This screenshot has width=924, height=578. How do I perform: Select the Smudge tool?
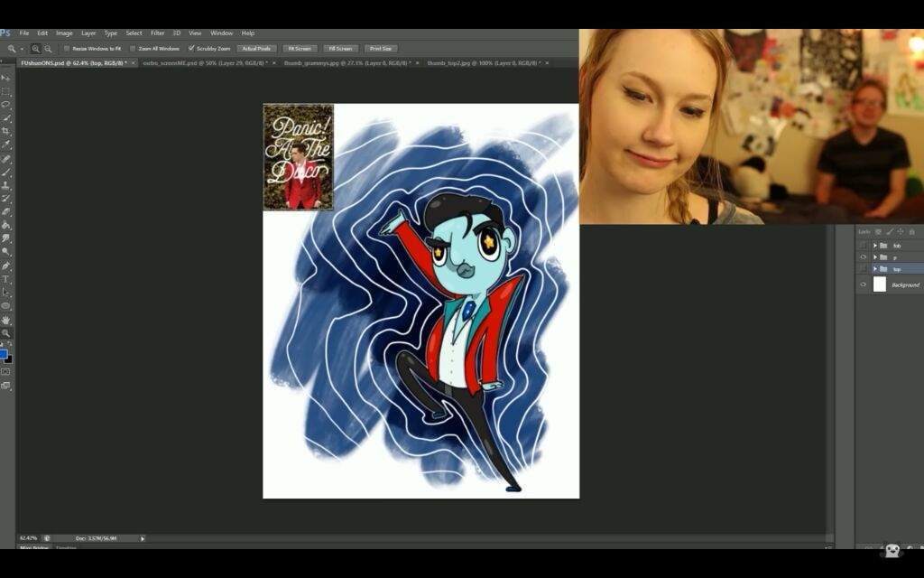[x=6, y=238]
